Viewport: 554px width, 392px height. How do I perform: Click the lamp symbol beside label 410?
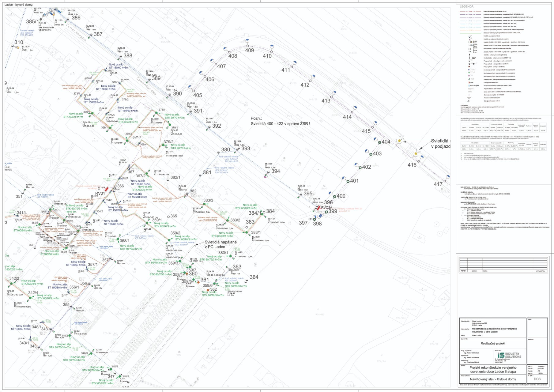point(272,47)
